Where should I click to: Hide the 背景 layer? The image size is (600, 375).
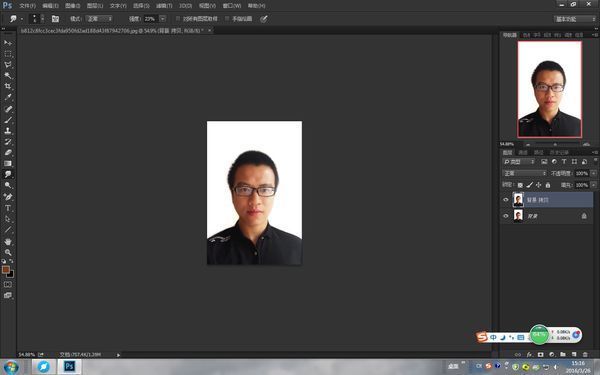(505, 216)
